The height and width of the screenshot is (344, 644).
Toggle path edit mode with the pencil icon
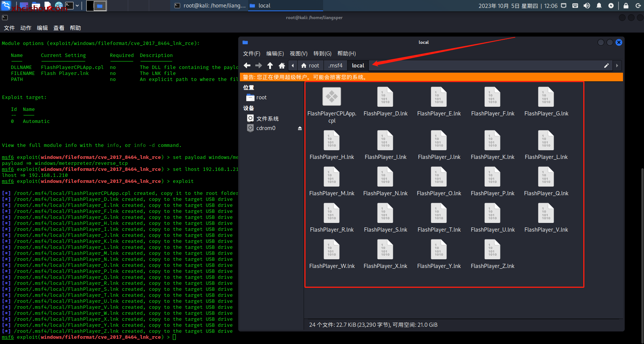click(606, 66)
